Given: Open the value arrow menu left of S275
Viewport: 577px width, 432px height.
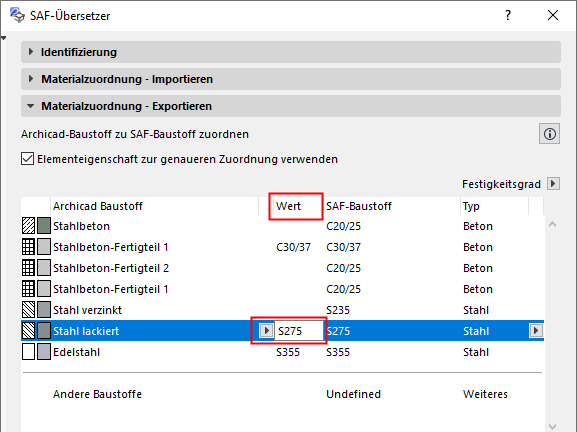Looking at the screenshot, I should (266, 330).
